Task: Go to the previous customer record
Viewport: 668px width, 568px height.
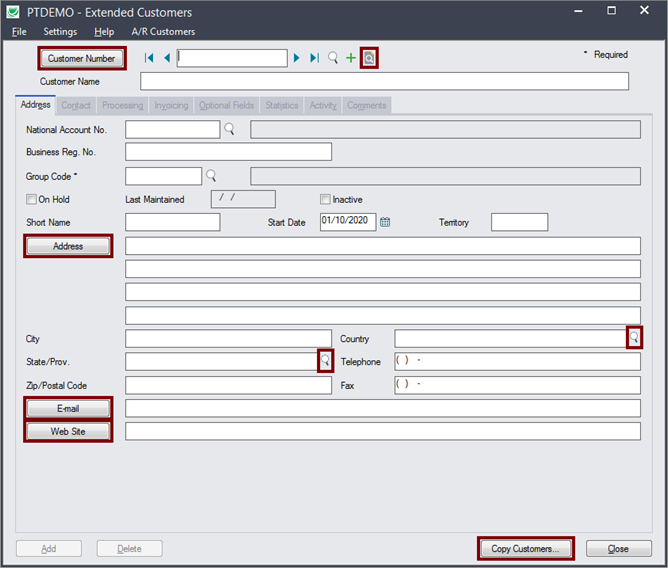Action: [166, 59]
